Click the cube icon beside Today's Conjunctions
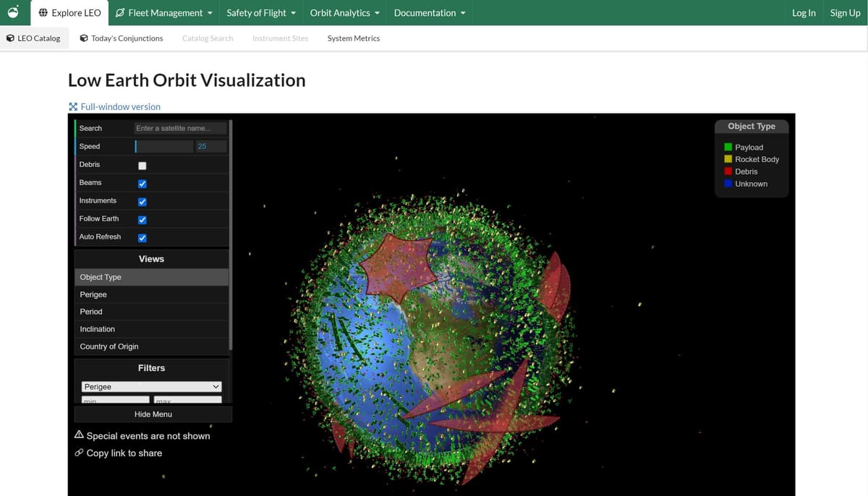 (x=84, y=38)
